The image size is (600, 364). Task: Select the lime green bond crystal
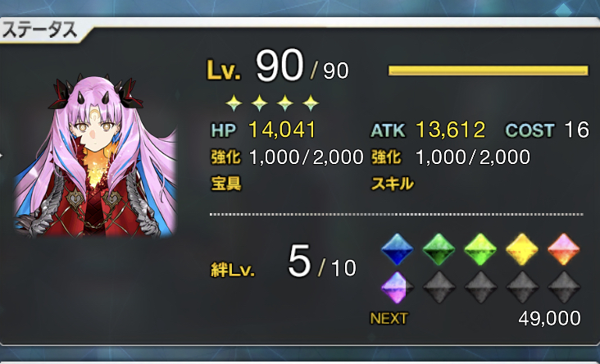480,249
